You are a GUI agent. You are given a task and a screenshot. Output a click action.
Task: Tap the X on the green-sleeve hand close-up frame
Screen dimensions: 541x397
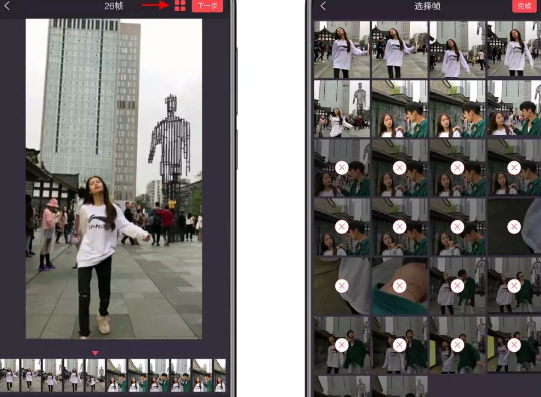(x=400, y=286)
